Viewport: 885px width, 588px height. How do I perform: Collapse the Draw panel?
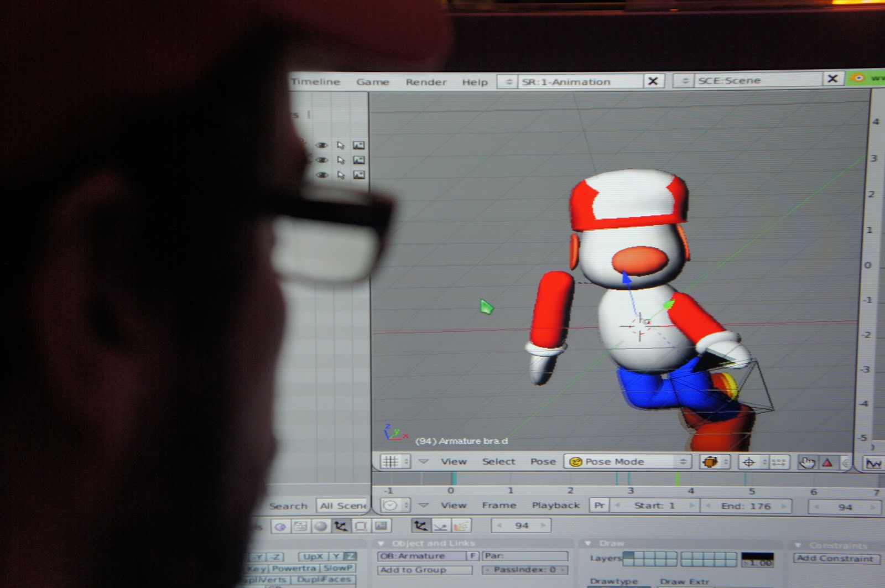(x=588, y=543)
